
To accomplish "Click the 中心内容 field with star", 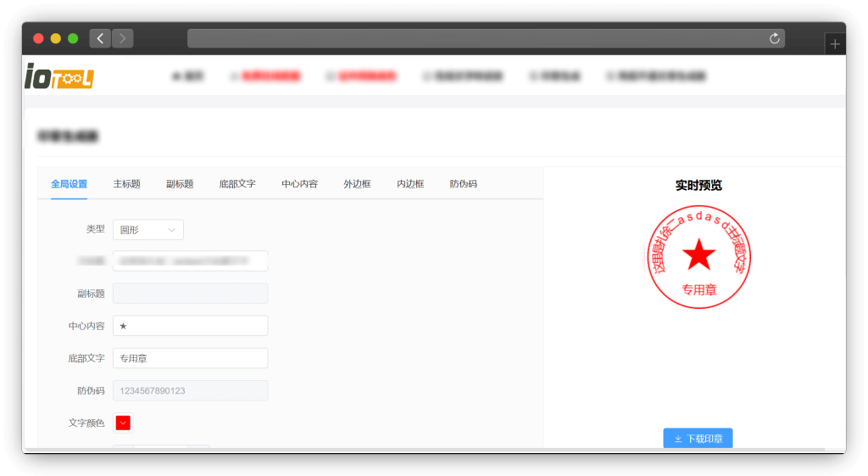I will [x=191, y=326].
